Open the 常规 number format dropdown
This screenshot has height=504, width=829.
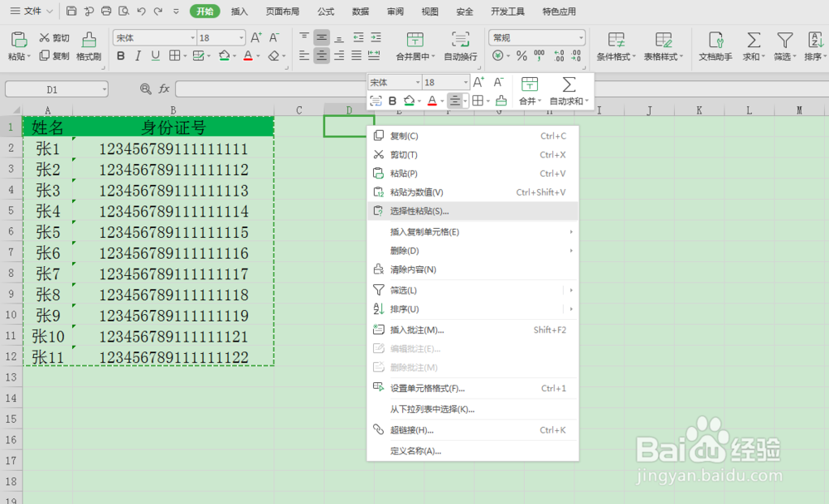coord(537,37)
